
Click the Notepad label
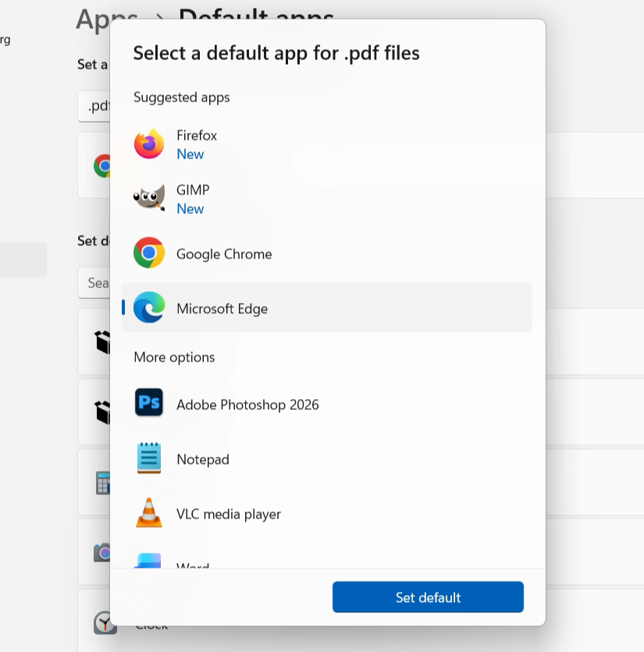(203, 459)
